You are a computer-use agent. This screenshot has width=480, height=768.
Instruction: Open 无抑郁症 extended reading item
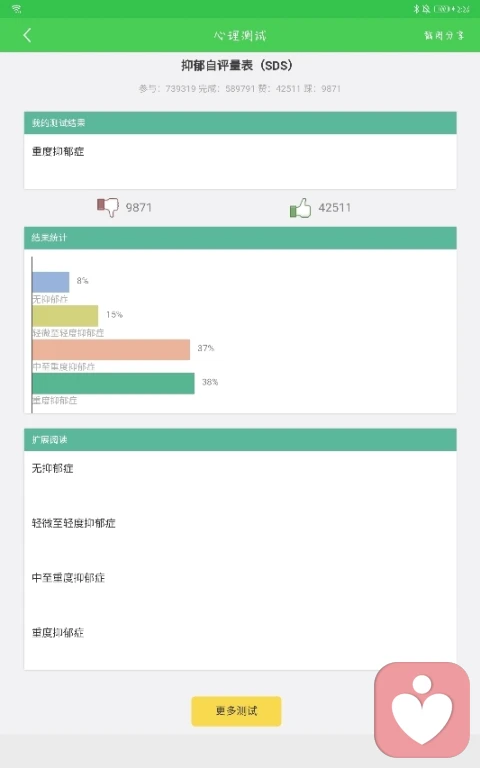[x=52, y=469]
